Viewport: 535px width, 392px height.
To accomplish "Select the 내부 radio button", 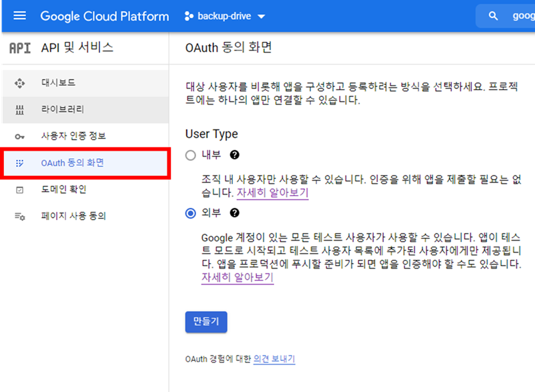I will click(190, 155).
